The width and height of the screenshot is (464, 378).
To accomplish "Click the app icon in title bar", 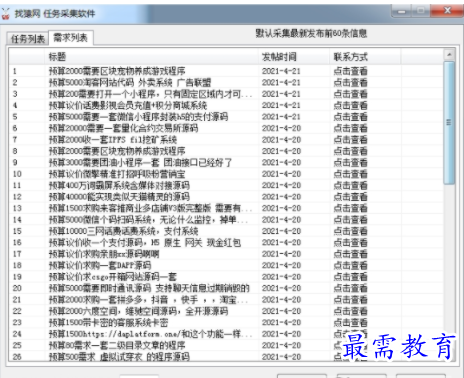I will (6, 14).
